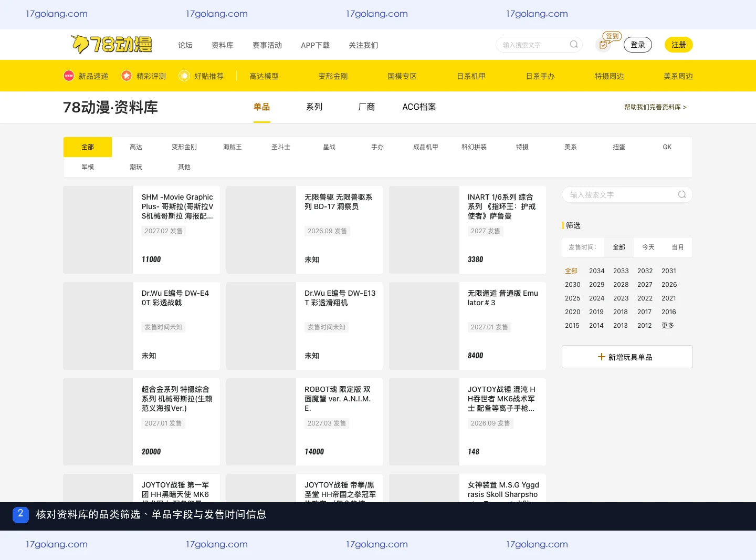
Task: Open APP下载 nav link
Action: pos(315,45)
